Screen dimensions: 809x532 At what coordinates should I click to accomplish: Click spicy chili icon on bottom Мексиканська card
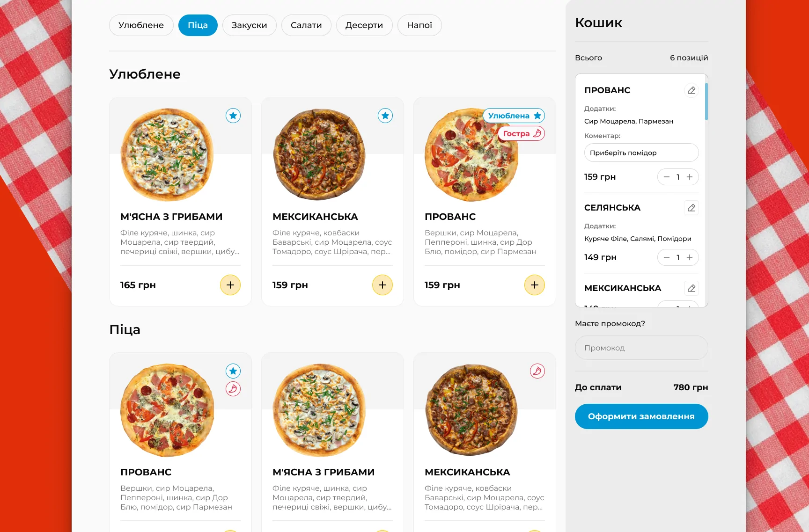[537, 371]
